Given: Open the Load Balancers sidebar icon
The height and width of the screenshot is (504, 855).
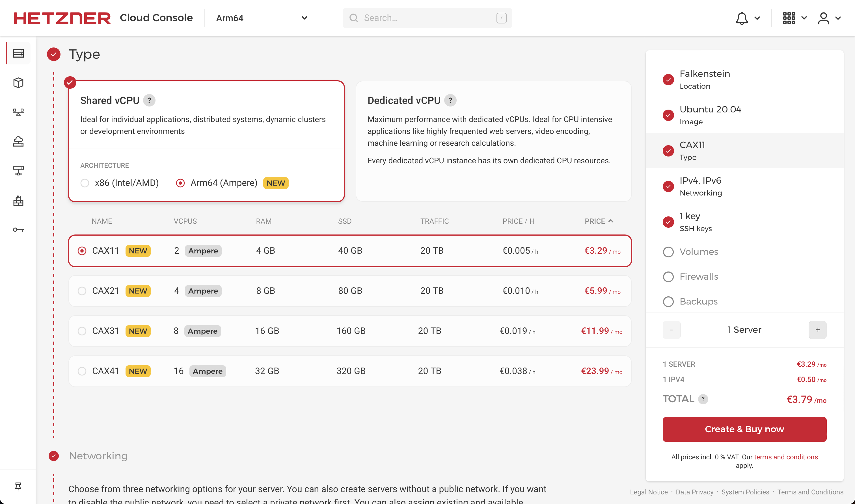Looking at the screenshot, I should pos(18,112).
